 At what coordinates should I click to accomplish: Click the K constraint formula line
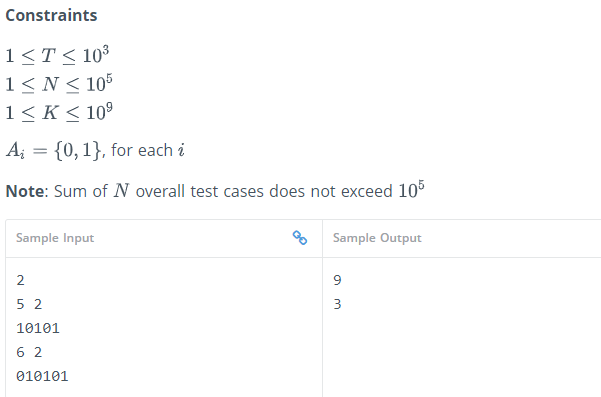pos(59,112)
